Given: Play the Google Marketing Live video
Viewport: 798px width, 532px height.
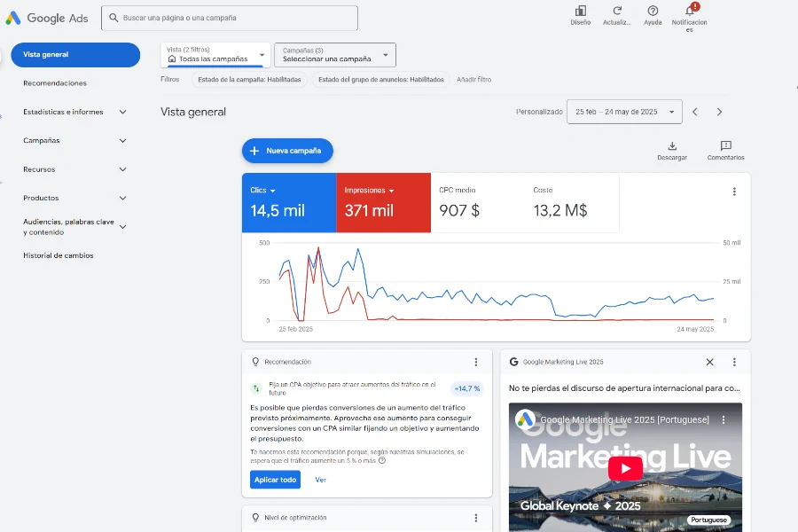Looking at the screenshot, I should 625,468.
